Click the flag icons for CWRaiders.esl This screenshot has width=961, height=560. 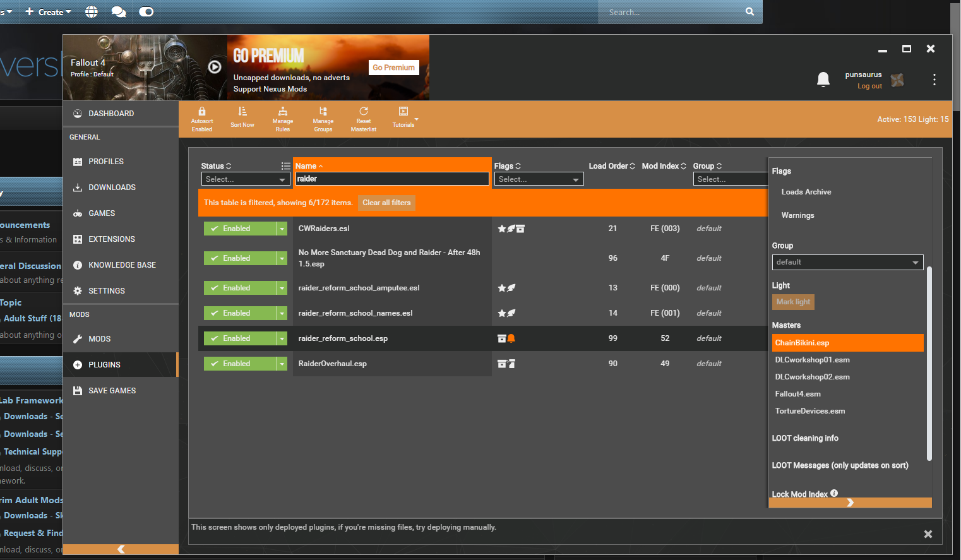coord(511,229)
